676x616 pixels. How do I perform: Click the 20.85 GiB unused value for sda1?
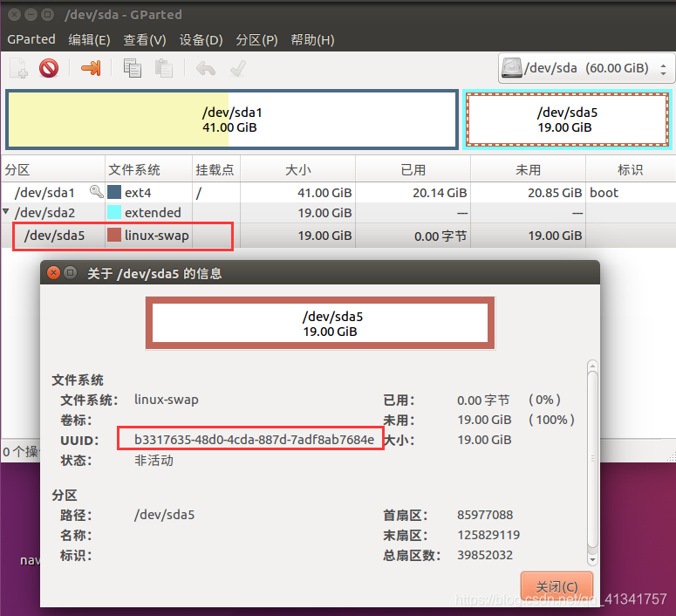point(555,193)
